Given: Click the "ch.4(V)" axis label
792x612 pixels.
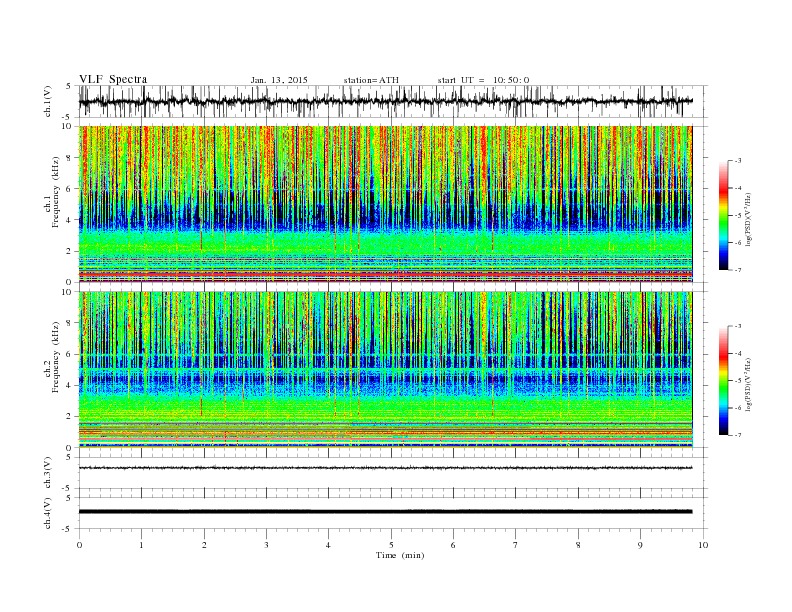Looking at the screenshot, I should (x=48, y=513).
